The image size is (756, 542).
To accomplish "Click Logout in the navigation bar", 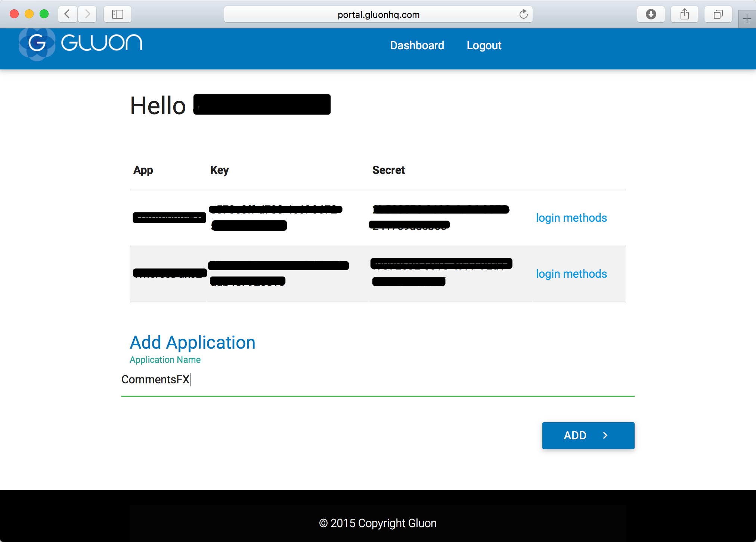I will tap(484, 45).
